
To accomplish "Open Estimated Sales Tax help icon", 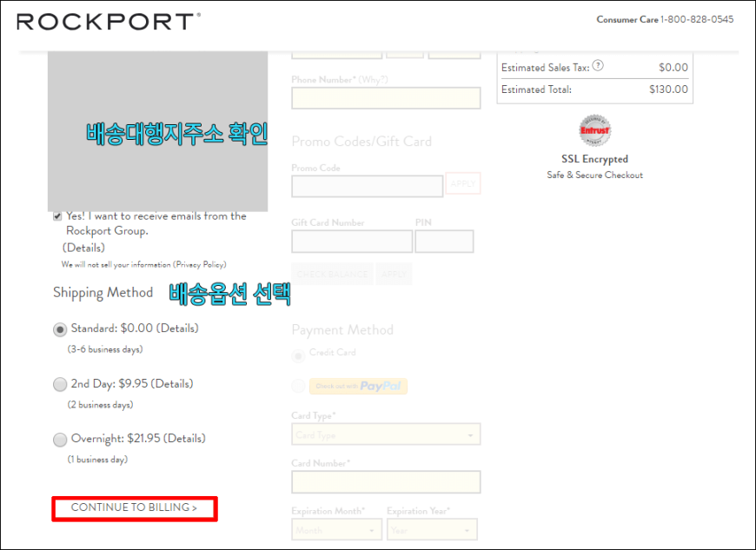I will pyautogui.click(x=598, y=65).
